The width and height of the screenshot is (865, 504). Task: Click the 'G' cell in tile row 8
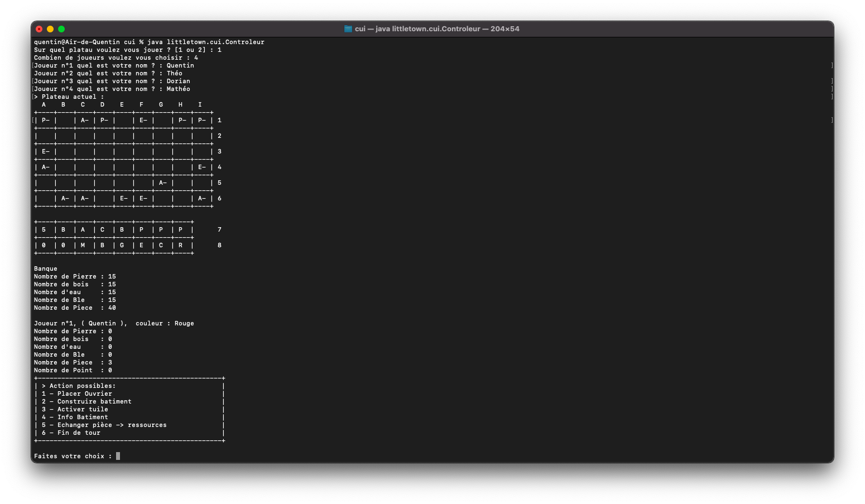122,245
